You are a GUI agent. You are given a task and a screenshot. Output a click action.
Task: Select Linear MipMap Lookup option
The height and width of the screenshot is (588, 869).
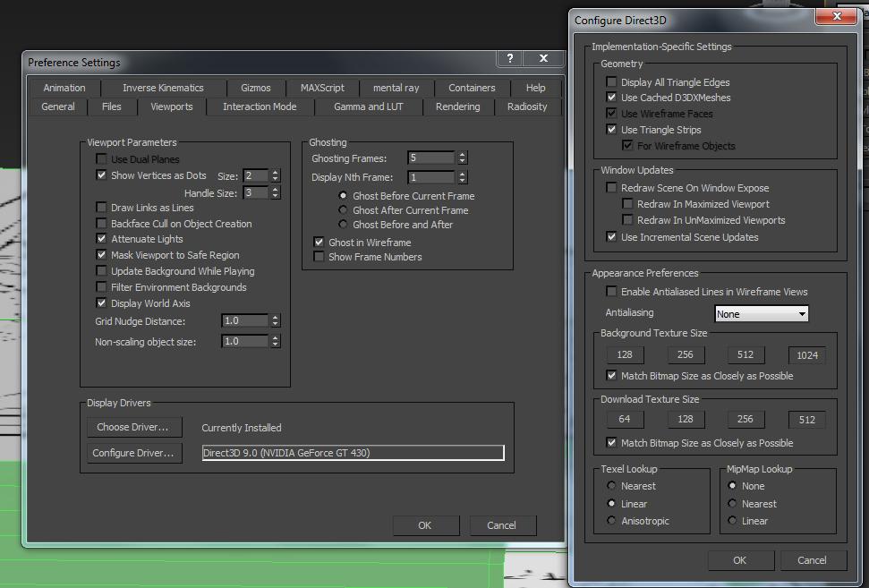coord(732,520)
